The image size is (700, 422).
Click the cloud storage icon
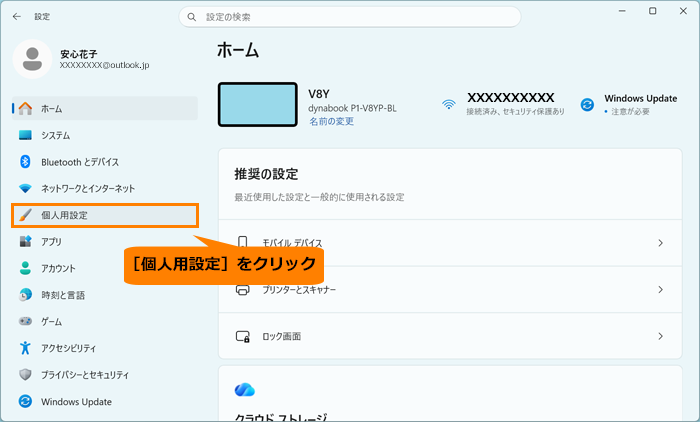[x=245, y=390]
